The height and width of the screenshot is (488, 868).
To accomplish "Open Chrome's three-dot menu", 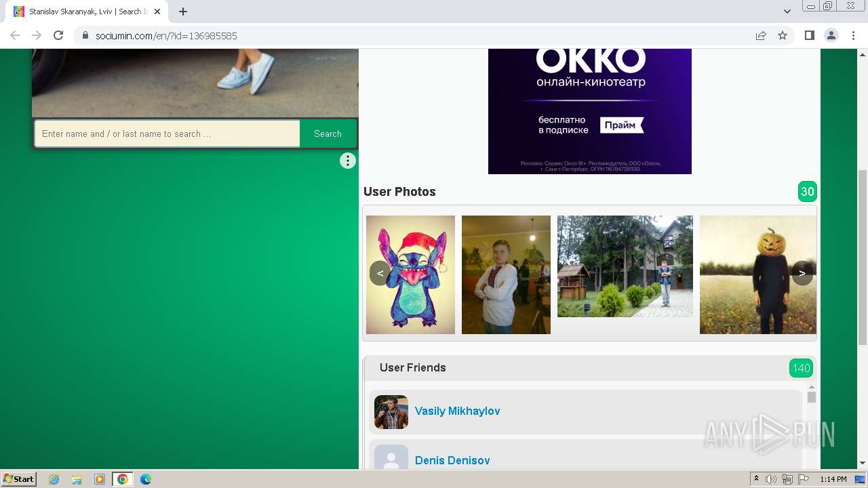I will click(853, 35).
